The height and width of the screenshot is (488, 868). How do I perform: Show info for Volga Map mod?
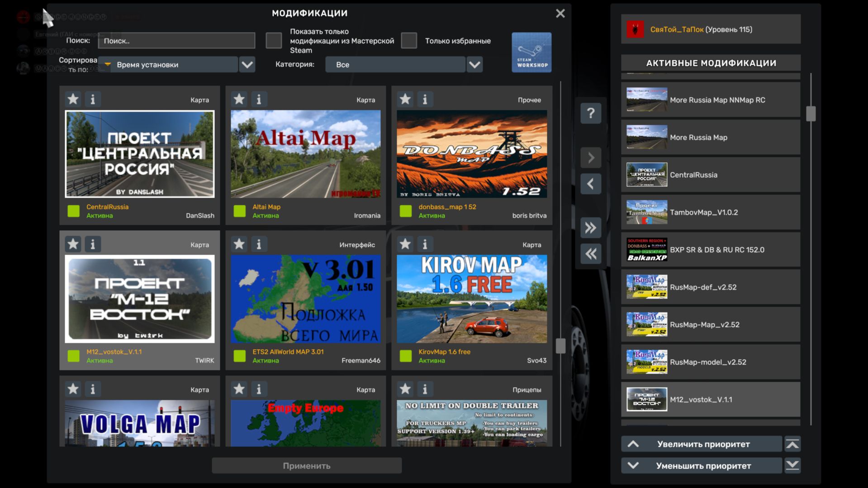pos(93,389)
